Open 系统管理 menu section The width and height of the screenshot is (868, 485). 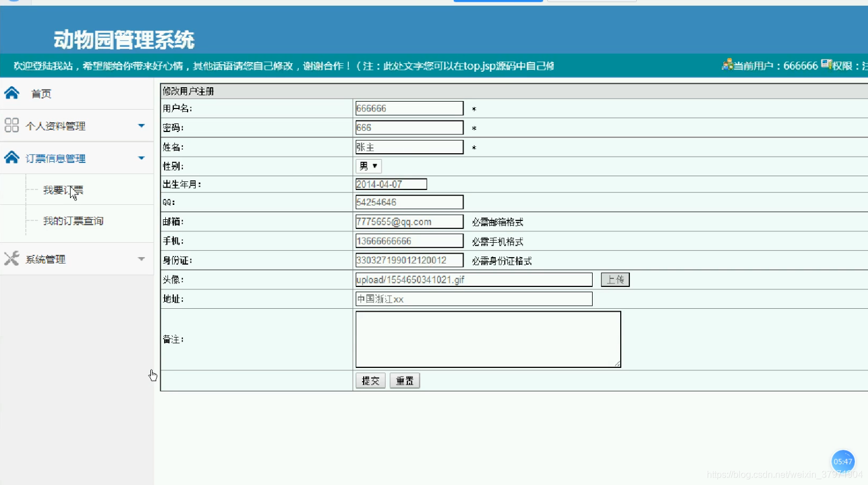click(45, 259)
